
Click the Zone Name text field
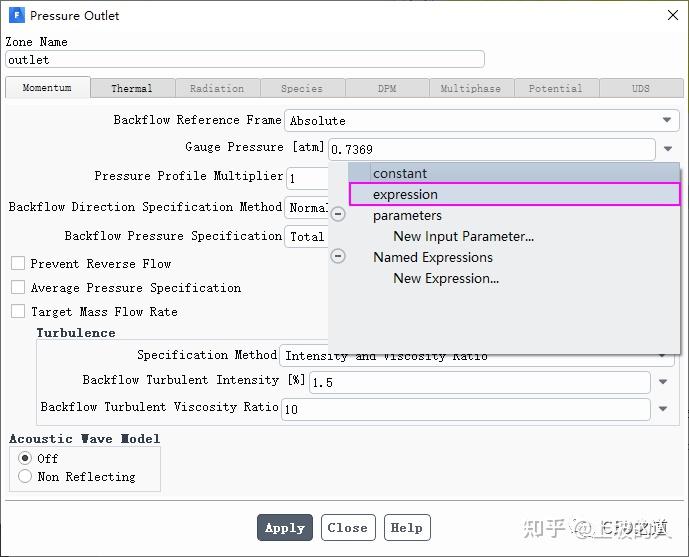click(245, 60)
